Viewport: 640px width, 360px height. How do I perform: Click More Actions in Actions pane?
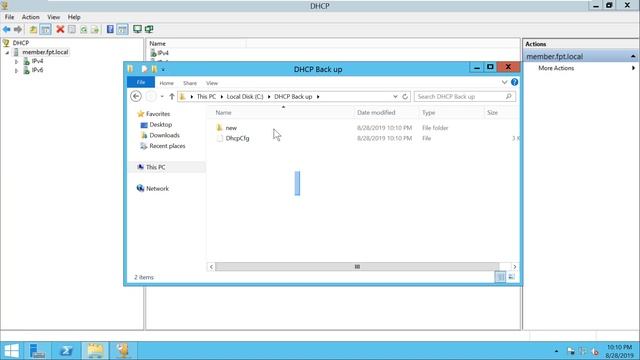tap(556, 68)
